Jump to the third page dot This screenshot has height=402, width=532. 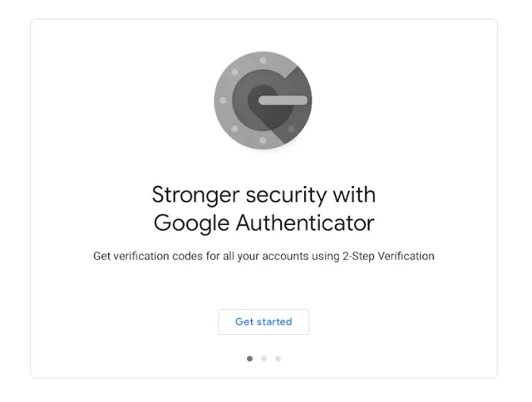point(278,359)
